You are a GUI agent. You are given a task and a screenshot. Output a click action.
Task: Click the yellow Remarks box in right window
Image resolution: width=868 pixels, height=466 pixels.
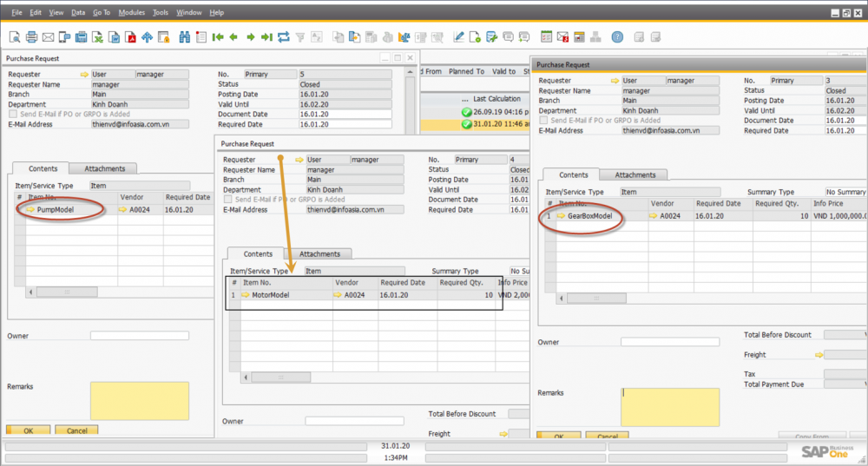click(x=670, y=407)
